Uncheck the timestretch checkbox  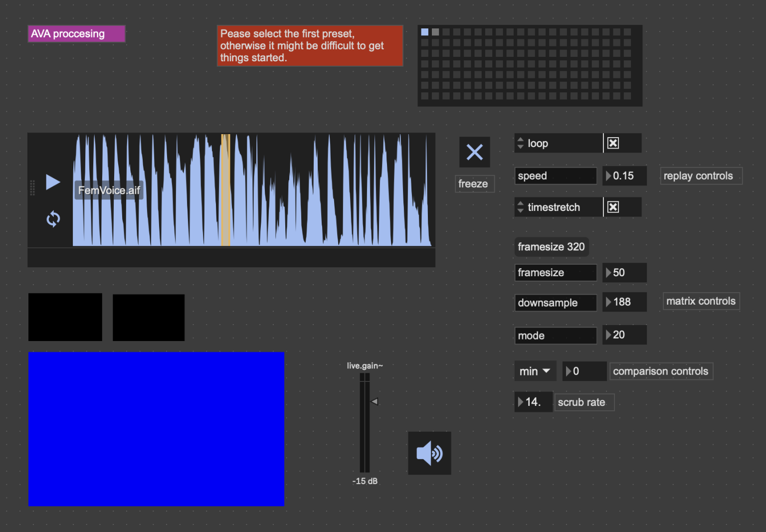[x=613, y=207]
